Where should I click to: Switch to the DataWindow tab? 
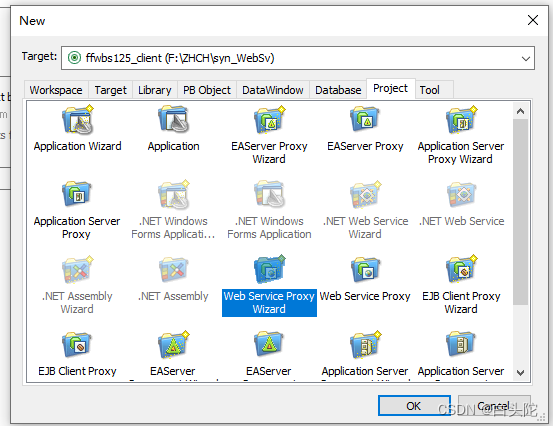pyautogui.click(x=273, y=90)
